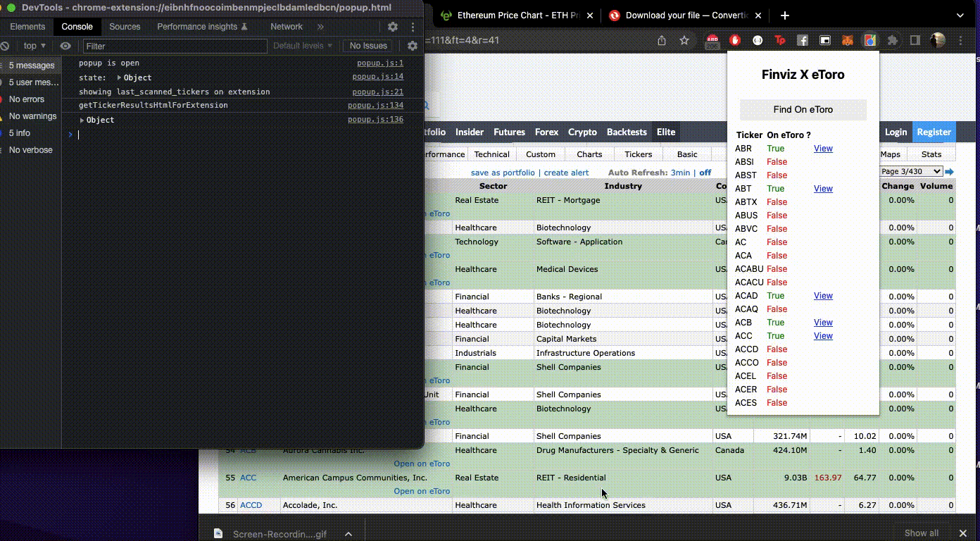Open the round white extension icon in toolbar
This screenshot has width=980, height=541.
(x=758, y=40)
